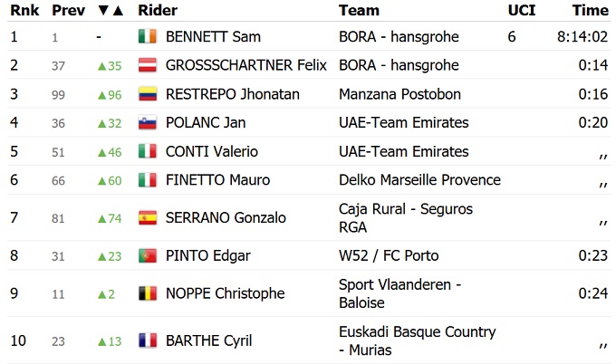Click the Colombian flag beside Restrepo
The height and width of the screenshot is (364, 616).
[148, 94]
